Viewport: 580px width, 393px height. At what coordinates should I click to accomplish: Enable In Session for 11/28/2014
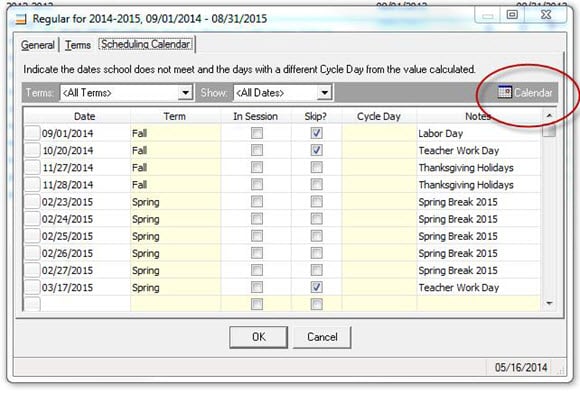click(257, 184)
